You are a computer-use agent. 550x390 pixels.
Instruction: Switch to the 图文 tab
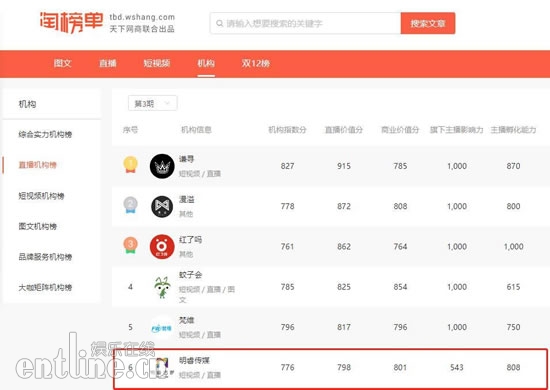pos(62,63)
